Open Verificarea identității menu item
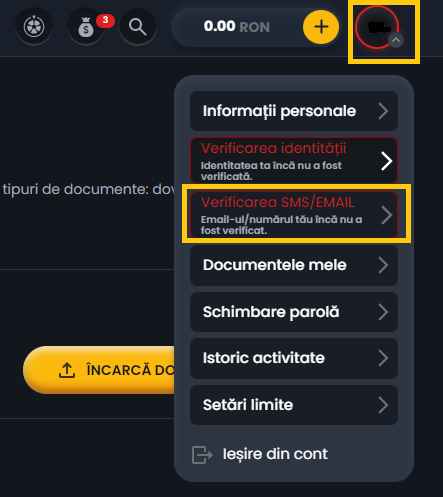This screenshot has height=497, width=443. pos(294,161)
